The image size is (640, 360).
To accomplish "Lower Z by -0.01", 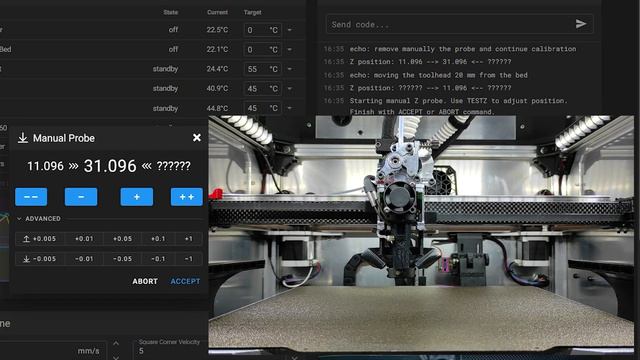I will (x=84, y=259).
